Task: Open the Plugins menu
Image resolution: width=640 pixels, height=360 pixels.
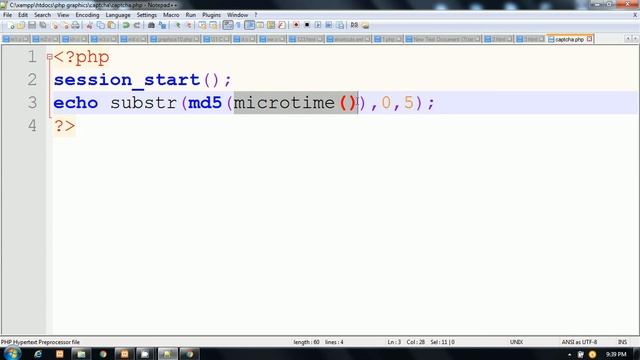Action: point(211,15)
